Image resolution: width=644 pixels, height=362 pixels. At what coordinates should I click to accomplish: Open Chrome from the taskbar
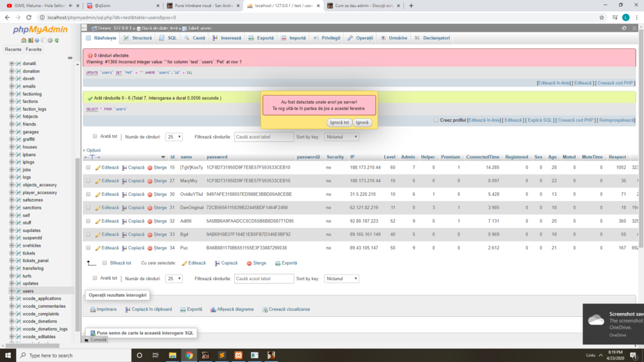point(189,356)
